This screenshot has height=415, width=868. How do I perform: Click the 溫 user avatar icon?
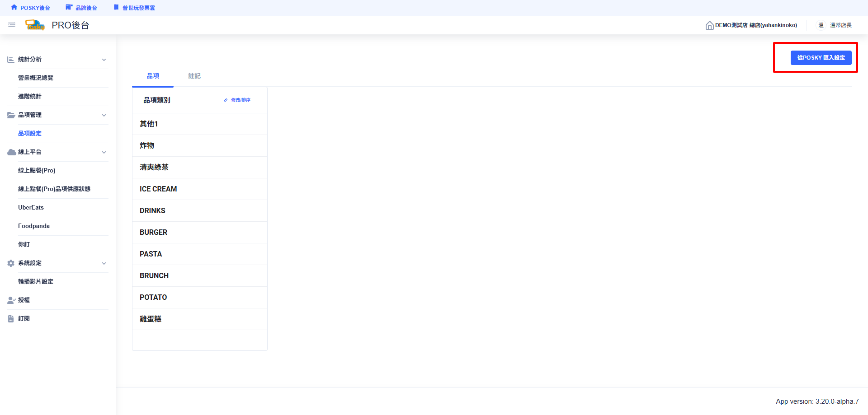(x=821, y=25)
